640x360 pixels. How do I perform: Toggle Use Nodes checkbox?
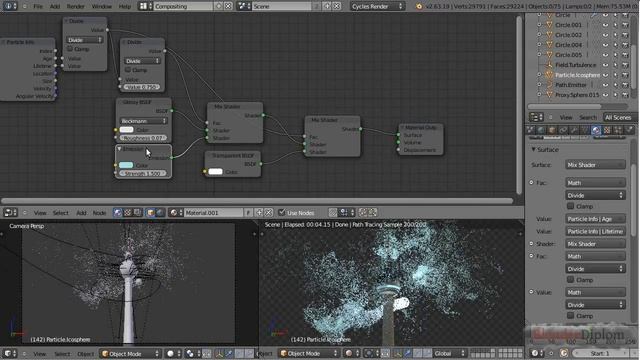[x=281, y=212]
